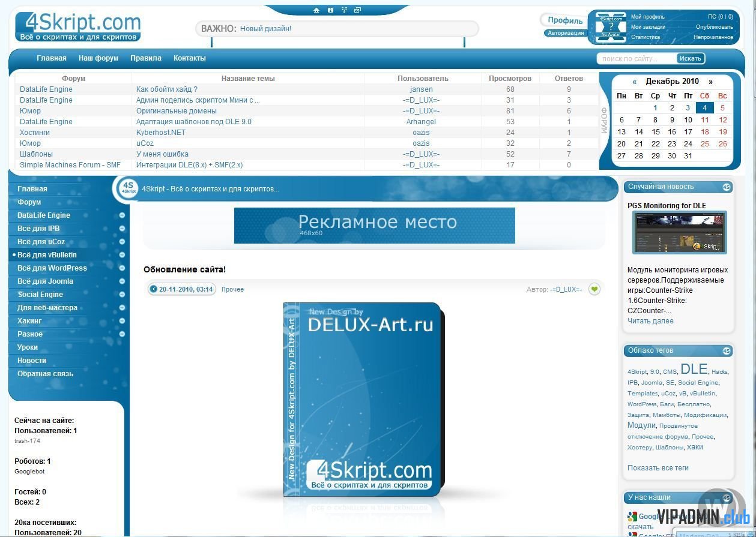Expand the Всё для IPB section
This screenshot has width=756, height=537.
click(122, 229)
